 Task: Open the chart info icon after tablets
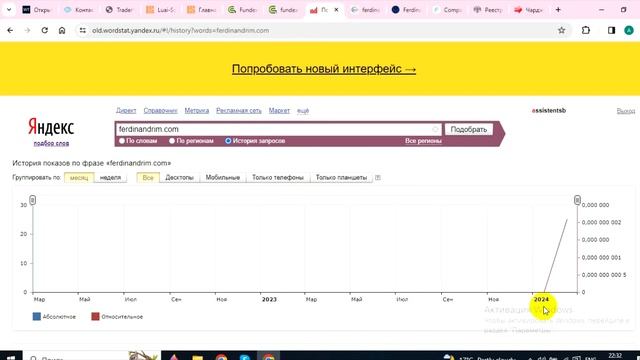coord(378,178)
